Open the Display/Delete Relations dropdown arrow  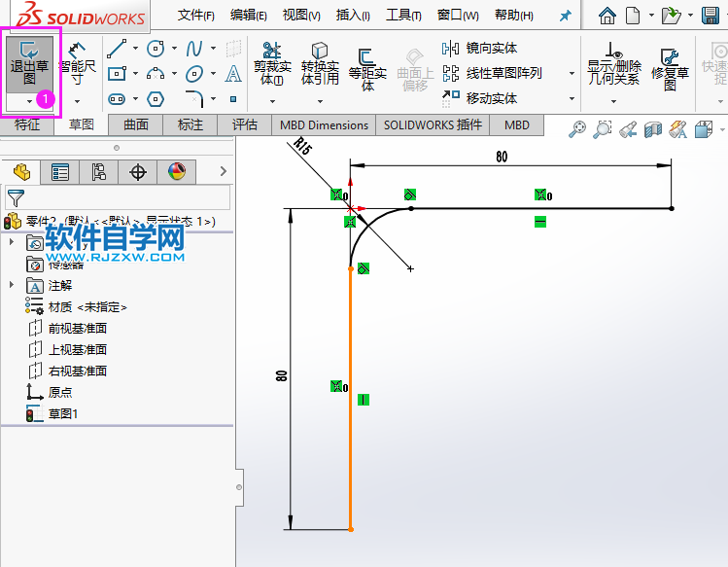click(613, 101)
